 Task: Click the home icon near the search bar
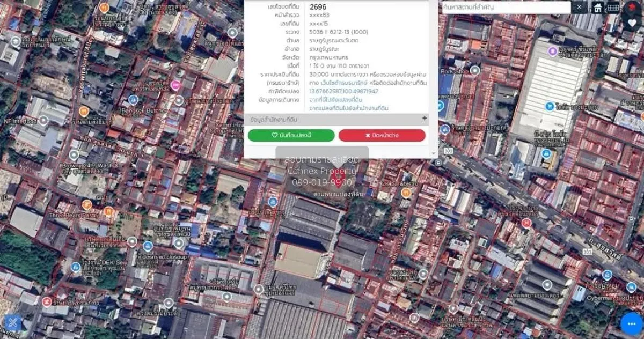pyautogui.click(x=598, y=7)
